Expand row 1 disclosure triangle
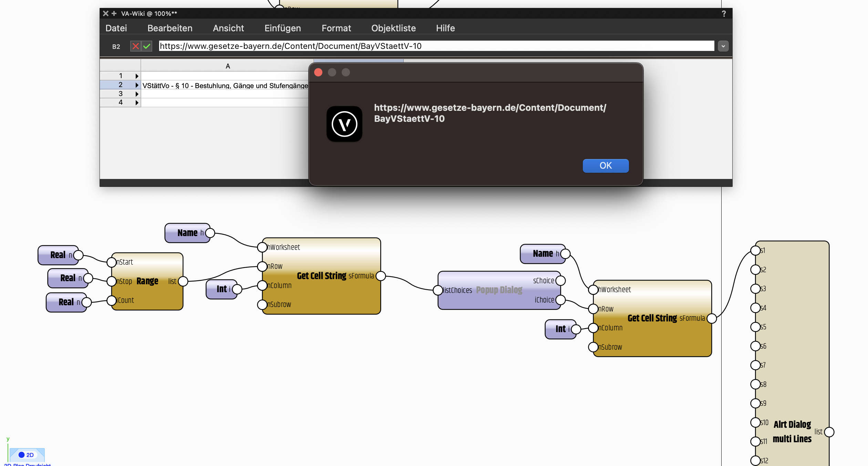The width and height of the screenshot is (868, 466). [x=137, y=76]
